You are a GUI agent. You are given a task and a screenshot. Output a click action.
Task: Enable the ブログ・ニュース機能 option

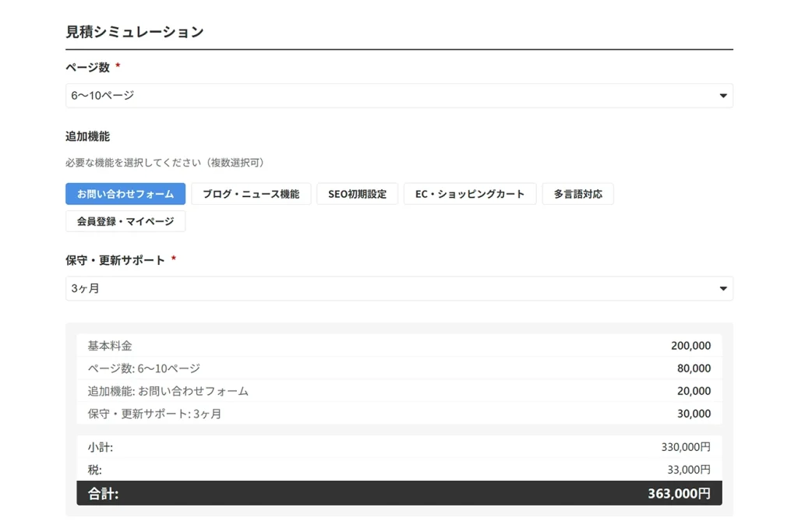click(x=251, y=194)
